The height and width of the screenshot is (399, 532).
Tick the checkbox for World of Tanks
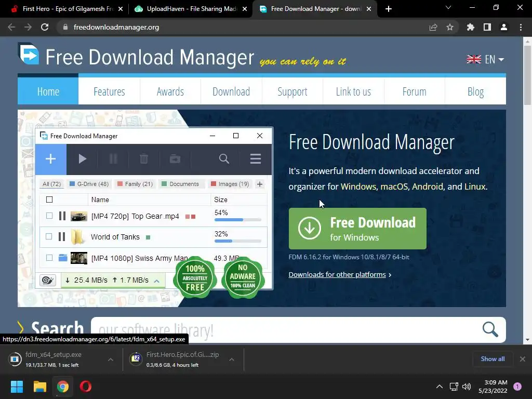[49, 236]
